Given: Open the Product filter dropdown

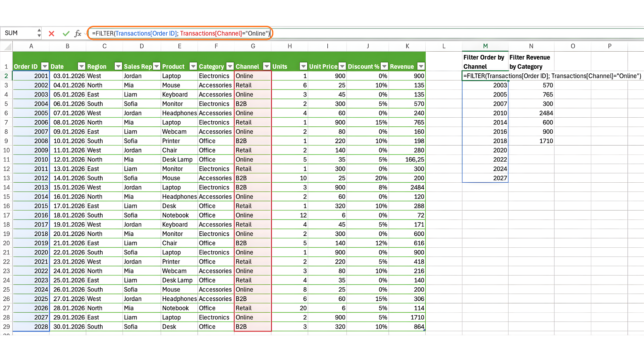Looking at the screenshot, I should coord(193,66).
